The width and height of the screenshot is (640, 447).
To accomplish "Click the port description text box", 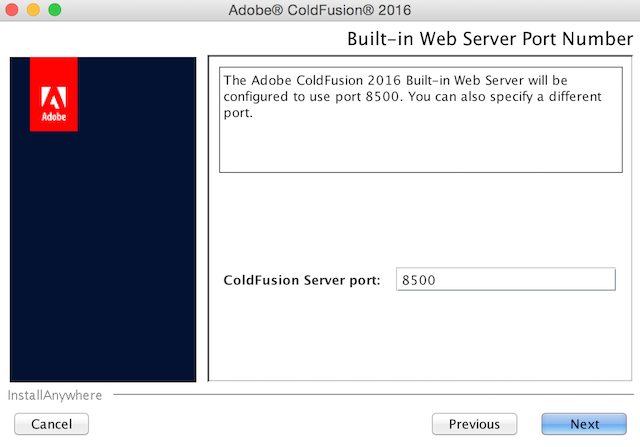I will (x=421, y=120).
